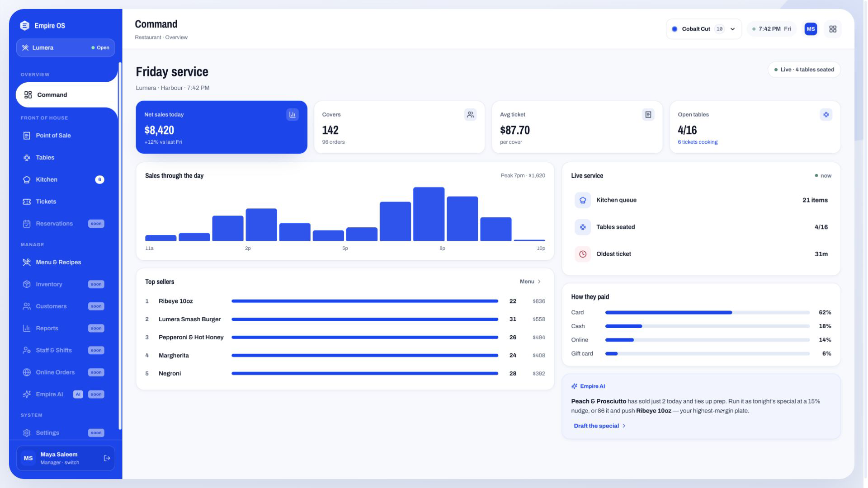Click Draft the special link
The image size is (868, 488).
click(x=599, y=426)
